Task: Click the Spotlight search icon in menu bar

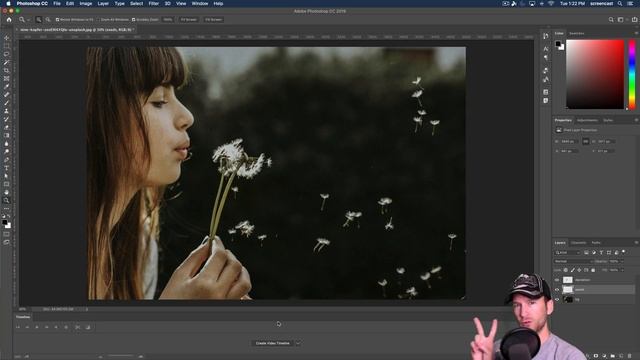Action: [620, 3]
